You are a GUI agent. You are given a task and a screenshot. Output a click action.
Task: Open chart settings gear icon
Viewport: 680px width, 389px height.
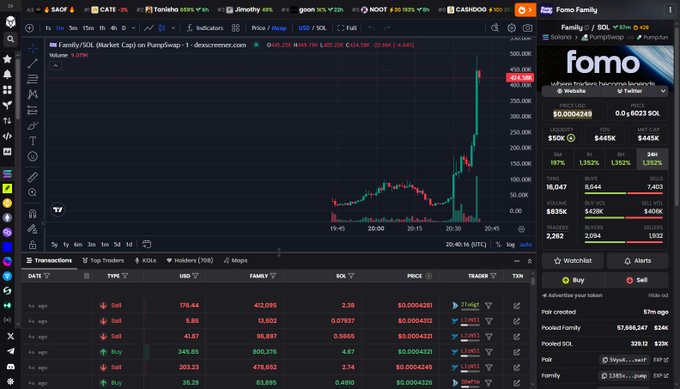[x=512, y=28]
